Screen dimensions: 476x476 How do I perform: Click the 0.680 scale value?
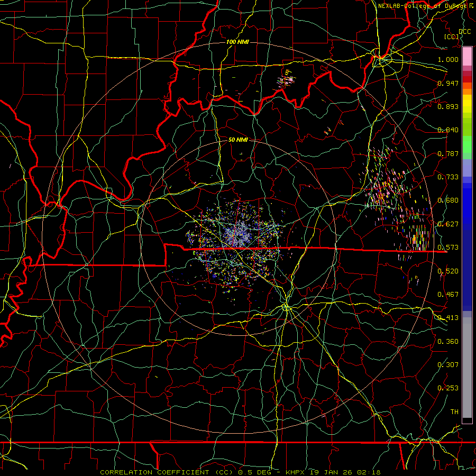tap(448, 200)
